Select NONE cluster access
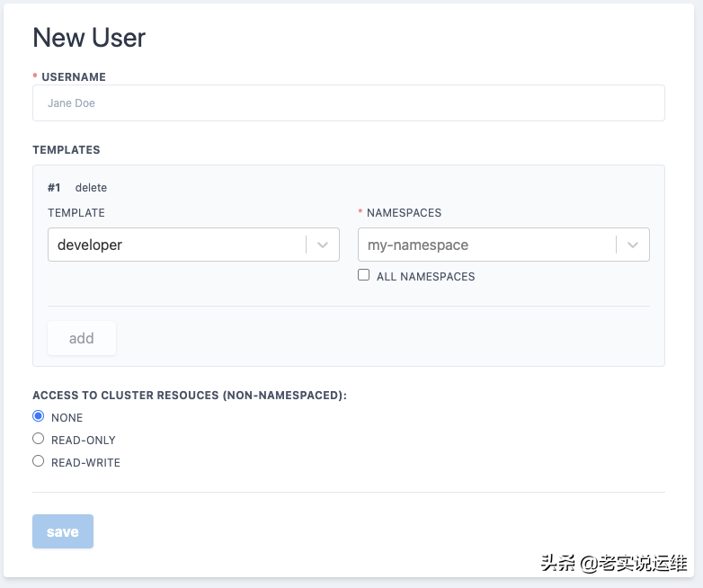703x588 pixels. (39, 416)
